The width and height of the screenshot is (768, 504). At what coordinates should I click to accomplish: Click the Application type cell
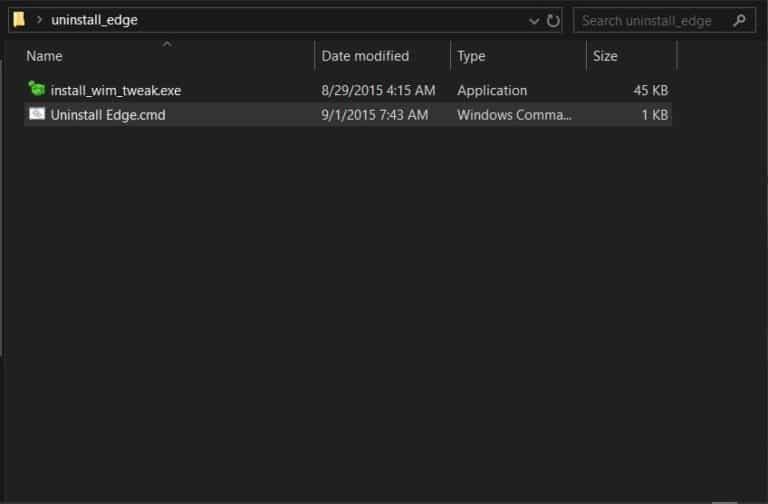pyautogui.click(x=492, y=91)
